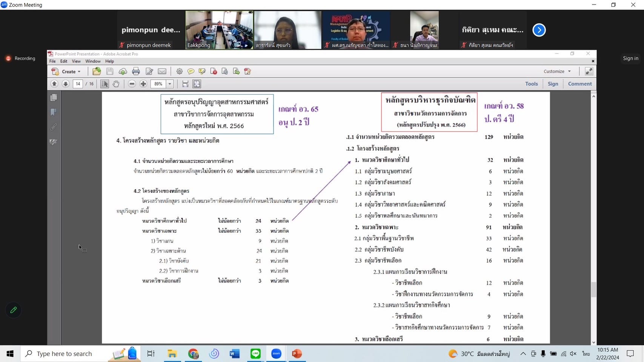Open the zoom percentage dropdown
644x362 pixels.
click(x=170, y=84)
